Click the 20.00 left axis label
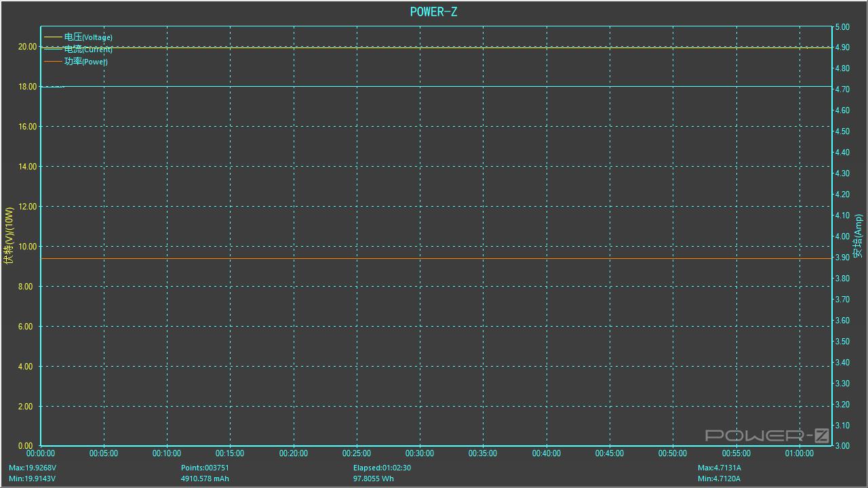This screenshot has height=488, width=868. 27,47
